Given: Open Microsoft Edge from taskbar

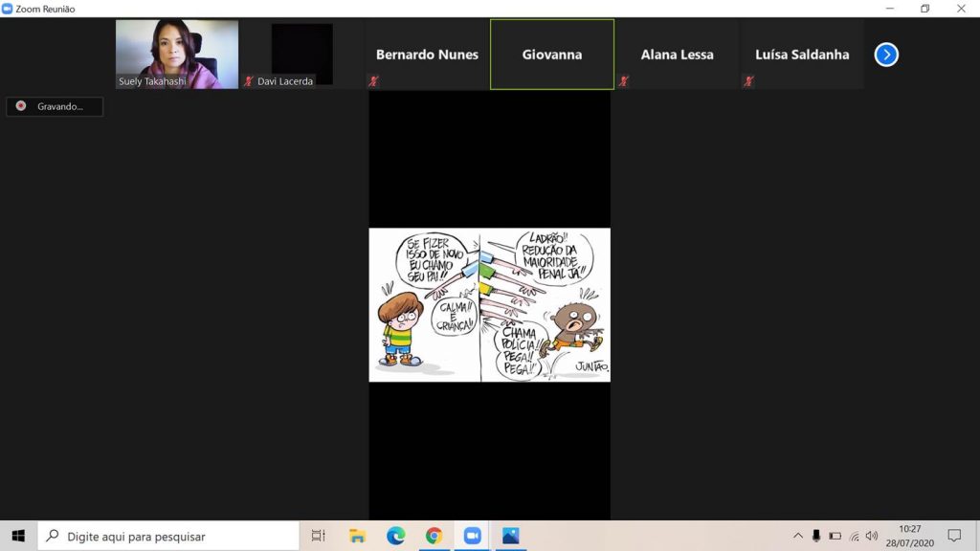Looking at the screenshot, I should pos(395,536).
